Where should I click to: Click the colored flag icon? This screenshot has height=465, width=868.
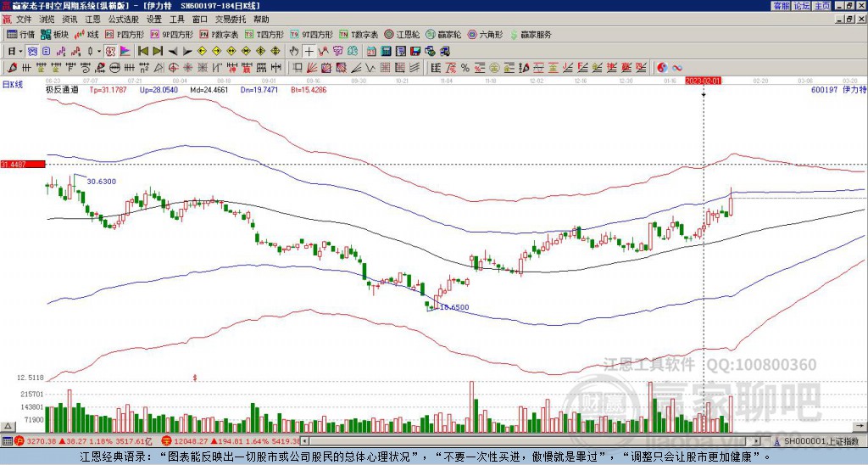pos(125,52)
